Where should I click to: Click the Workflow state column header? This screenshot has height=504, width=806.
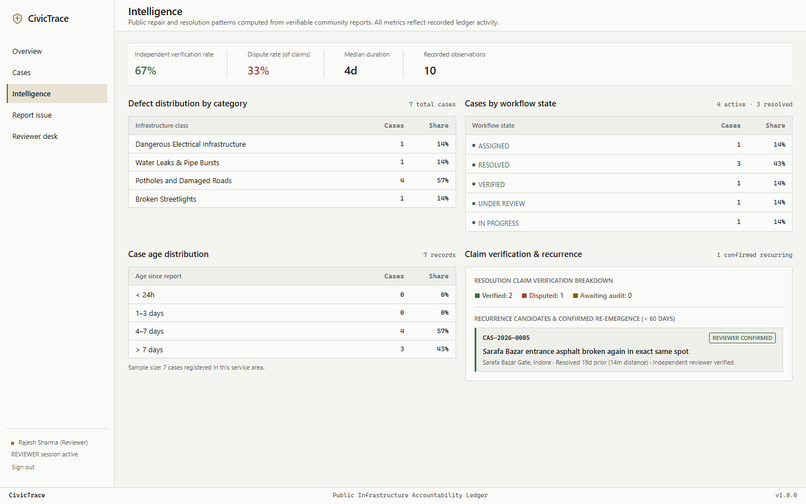click(x=493, y=125)
